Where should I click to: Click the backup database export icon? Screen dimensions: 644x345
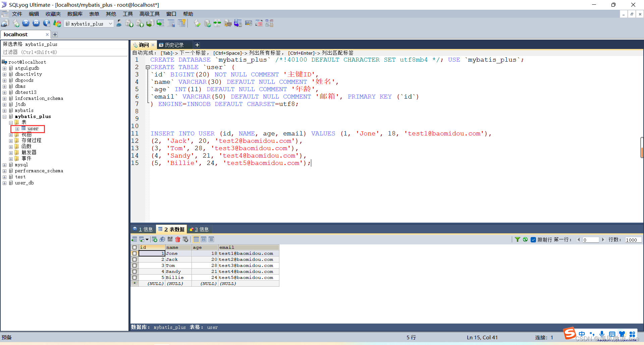click(x=140, y=23)
